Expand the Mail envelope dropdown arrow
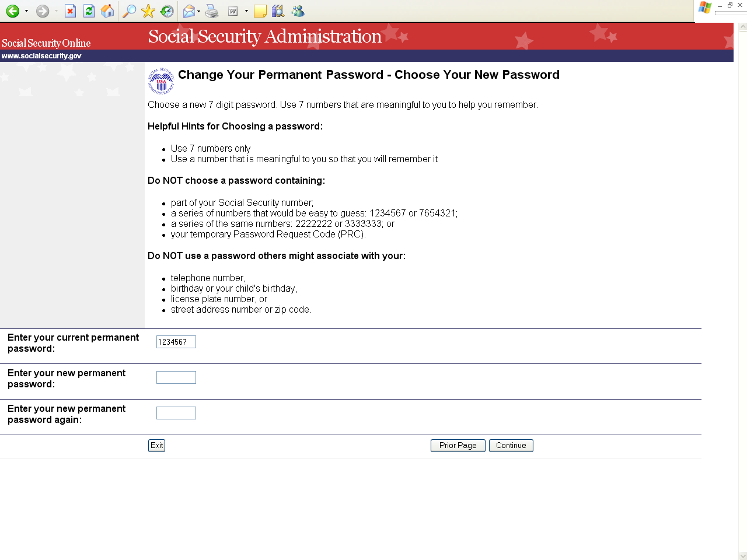 [x=199, y=11]
